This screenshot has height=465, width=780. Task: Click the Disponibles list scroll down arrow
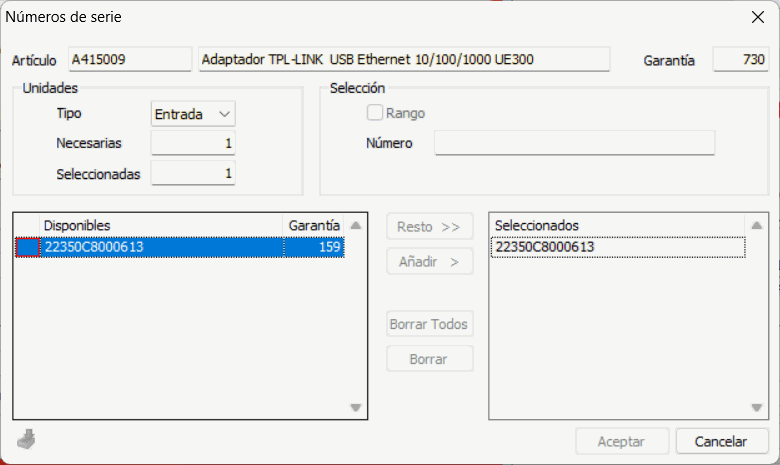(356, 407)
